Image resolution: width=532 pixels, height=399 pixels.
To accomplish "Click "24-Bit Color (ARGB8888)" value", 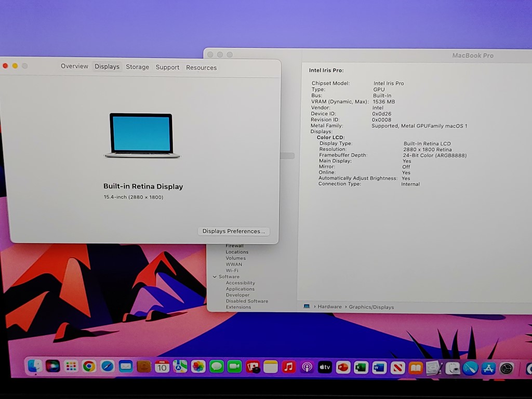I will click(x=435, y=155).
